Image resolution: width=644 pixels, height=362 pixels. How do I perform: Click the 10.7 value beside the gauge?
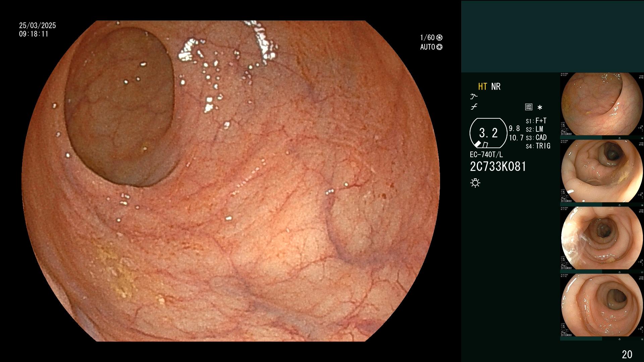point(516,138)
